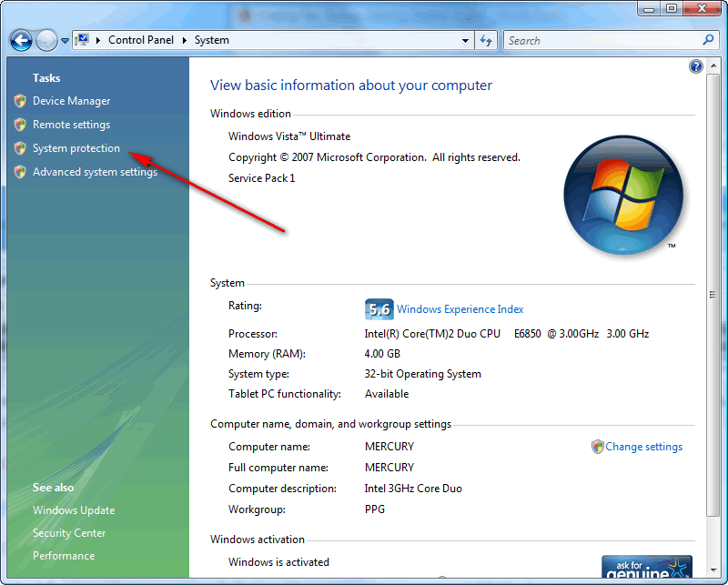This screenshot has height=585, width=728.
Task: Expand the arrow before Control Panel breadcrumb
Action: coord(98,40)
